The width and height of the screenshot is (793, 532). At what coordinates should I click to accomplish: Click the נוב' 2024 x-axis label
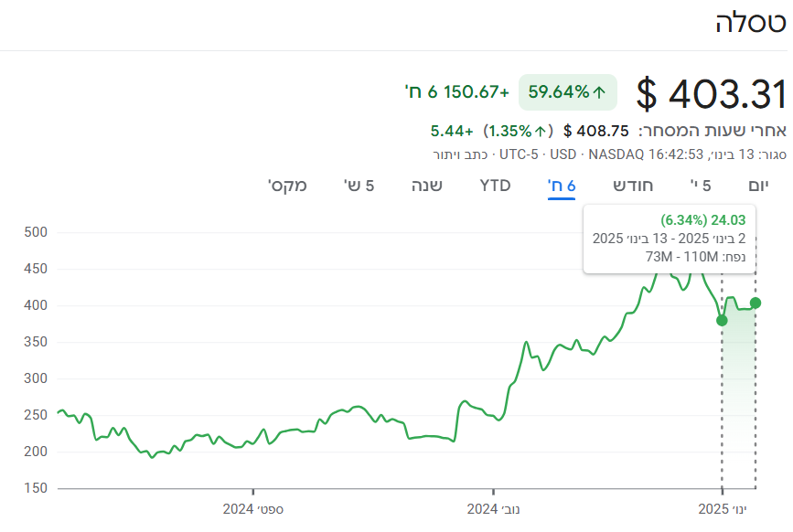pyautogui.click(x=494, y=508)
